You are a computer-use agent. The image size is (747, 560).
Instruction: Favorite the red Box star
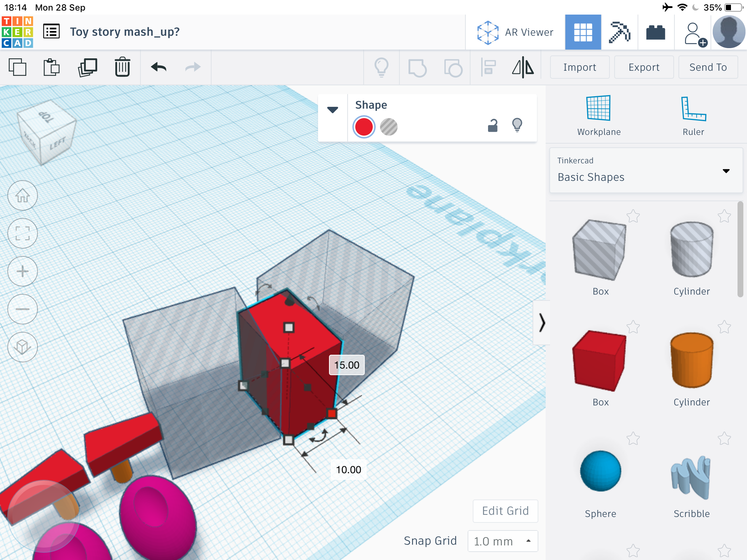click(633, 327)
